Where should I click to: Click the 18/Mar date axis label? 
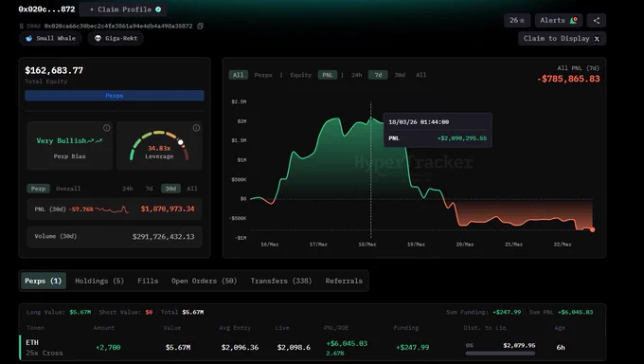point(367,245)
